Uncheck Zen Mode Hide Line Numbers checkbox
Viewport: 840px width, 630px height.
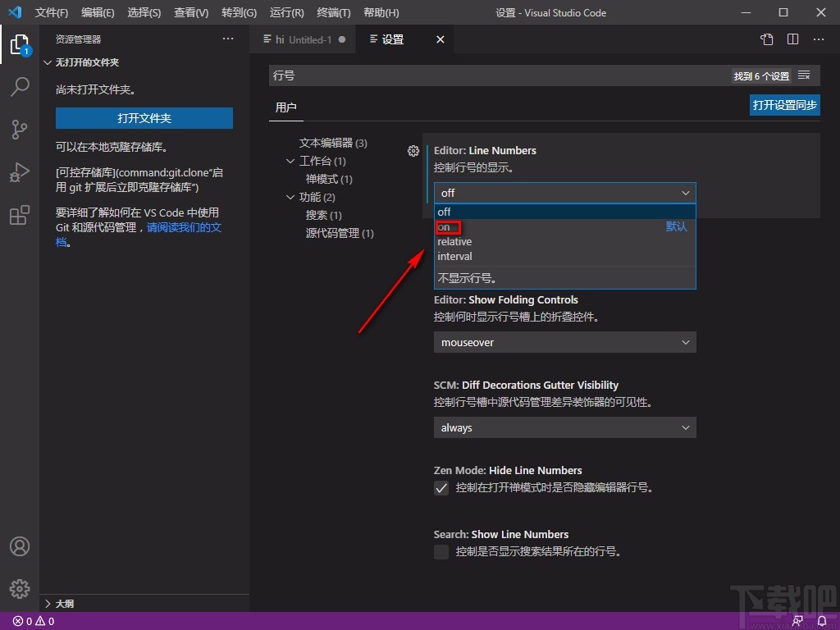click(441, 488)
